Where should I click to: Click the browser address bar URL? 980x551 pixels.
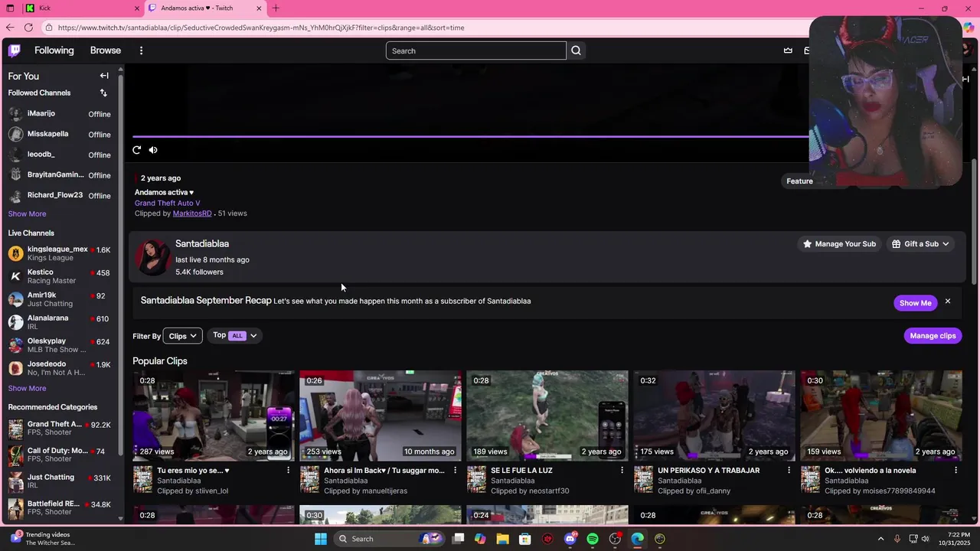pos(261,28)
